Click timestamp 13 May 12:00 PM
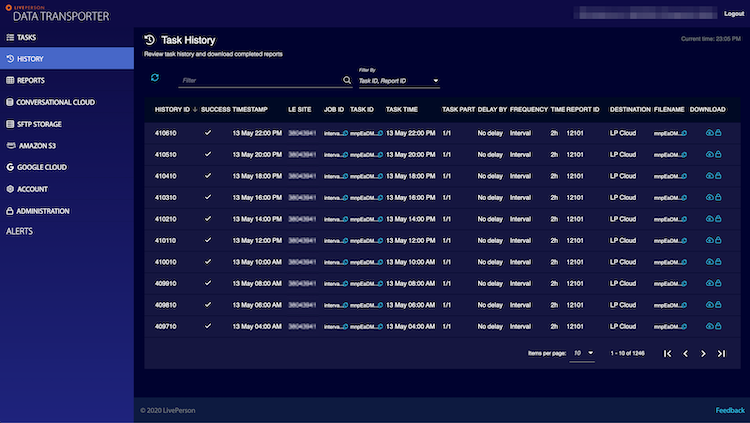Viewport: 750px width, 423px height. tap(257, 241)
